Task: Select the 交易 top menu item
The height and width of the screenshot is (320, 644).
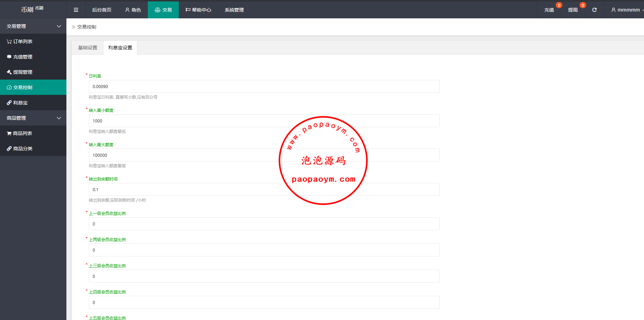Action: pos(163,10)
